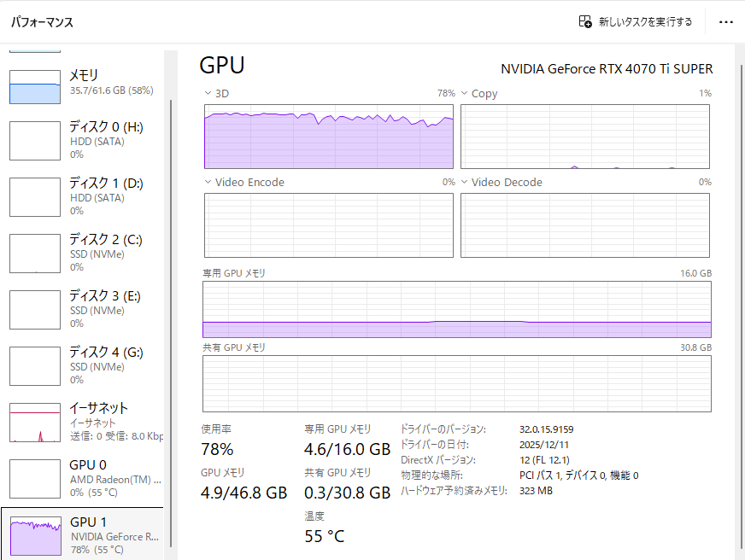Select the メモリ usage graph thumbnail
The width and height of the screenshot is (745, 560).
point(35,87)
